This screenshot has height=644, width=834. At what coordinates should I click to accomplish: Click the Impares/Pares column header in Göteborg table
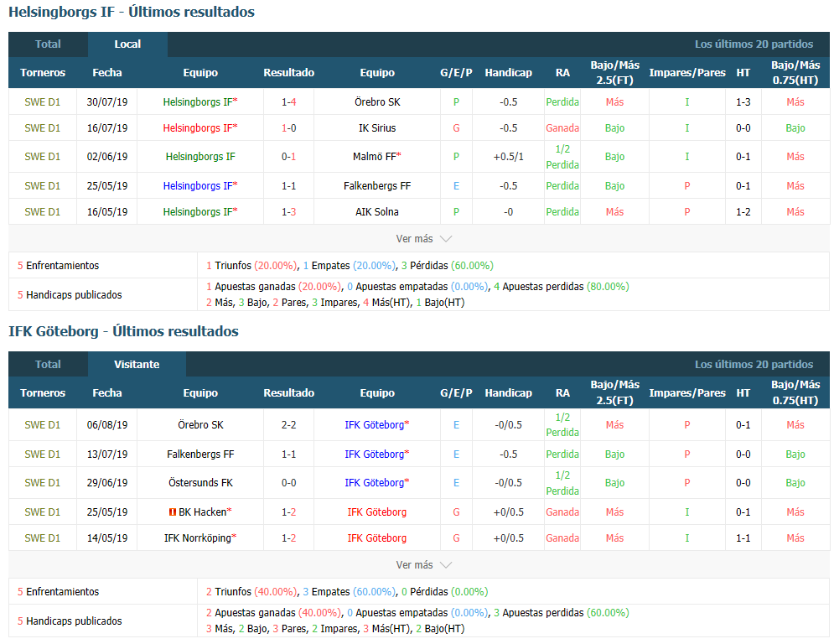click(687, 392)
